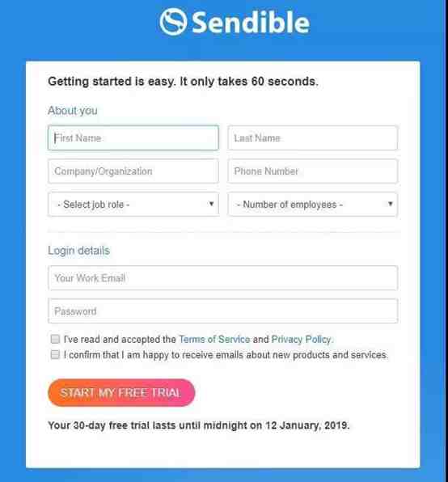The width and height of the screenshot is (448, 482).
Task: Activate the Phone Number field
Action: tap(312, 171)
